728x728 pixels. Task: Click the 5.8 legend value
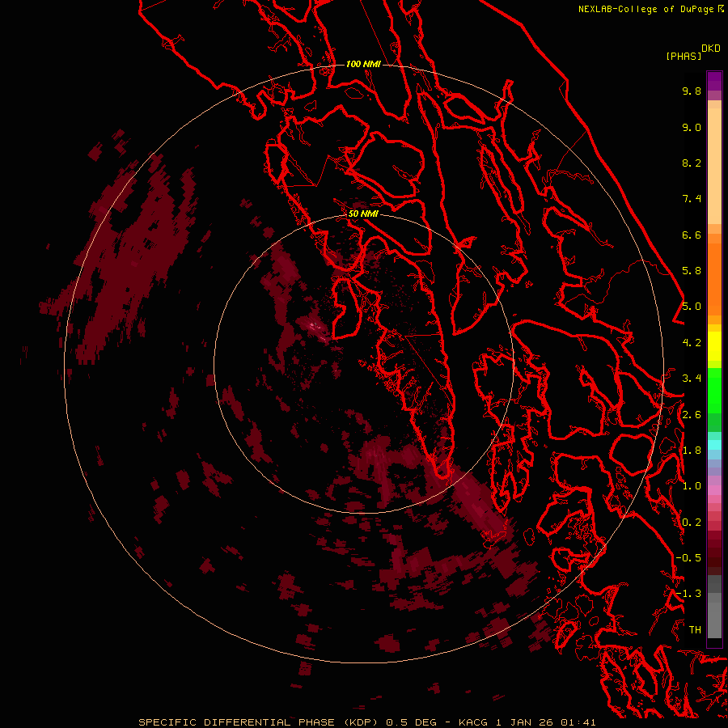tap(692, 271)
